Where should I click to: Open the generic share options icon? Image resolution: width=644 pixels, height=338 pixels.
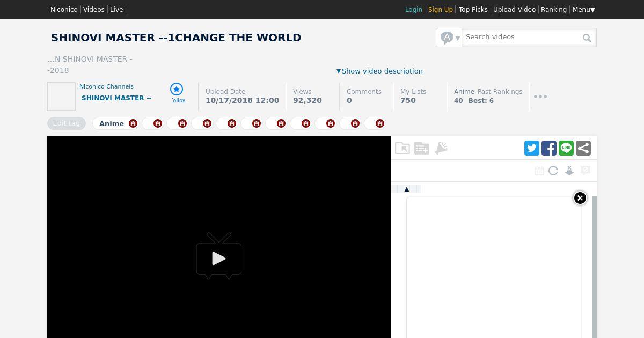583,148
